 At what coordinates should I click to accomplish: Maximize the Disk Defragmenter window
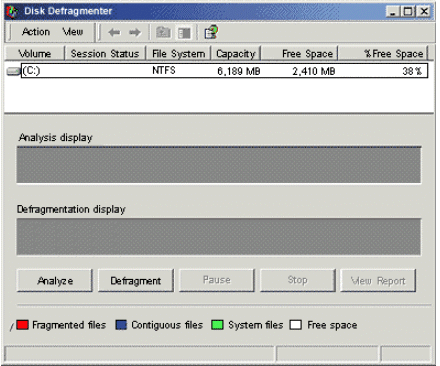pos(408,12)
